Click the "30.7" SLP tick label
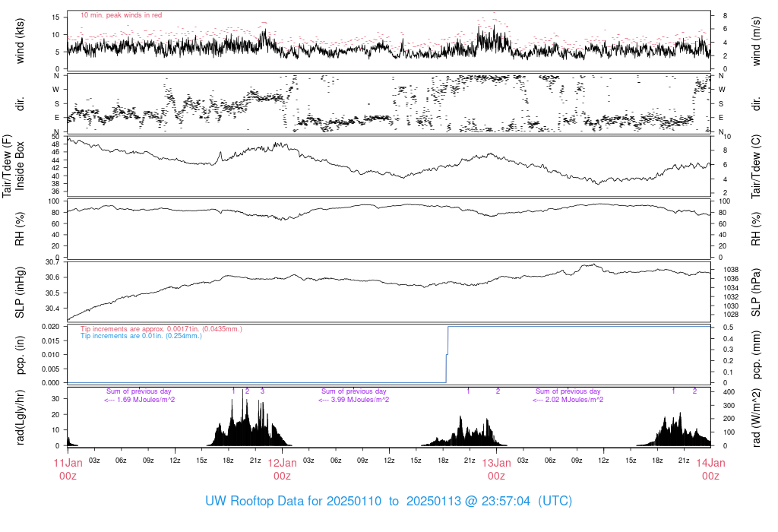This screenshot has width=778, height=532. tap(52, 262)
